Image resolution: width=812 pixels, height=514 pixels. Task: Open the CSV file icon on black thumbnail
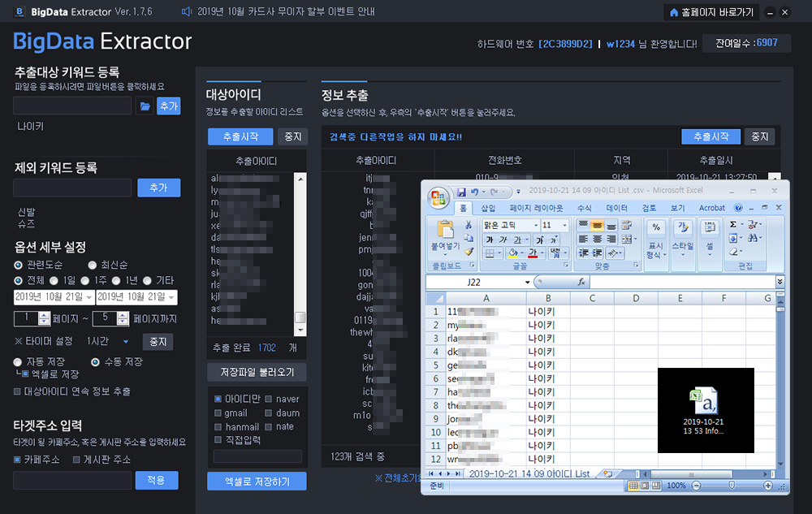[705, 402]
